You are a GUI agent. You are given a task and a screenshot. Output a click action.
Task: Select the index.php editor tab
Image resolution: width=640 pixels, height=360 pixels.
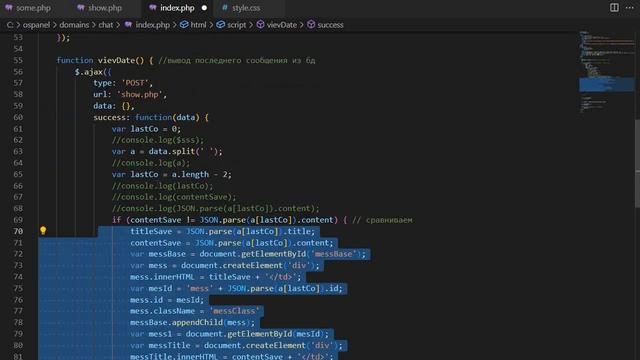point(177,8)
